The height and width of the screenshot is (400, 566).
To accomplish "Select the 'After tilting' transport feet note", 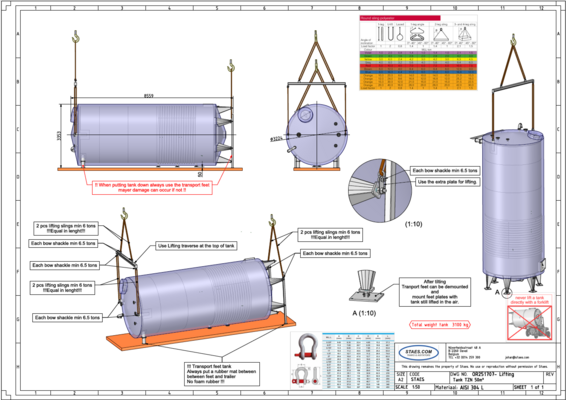I will click(435, 292).
